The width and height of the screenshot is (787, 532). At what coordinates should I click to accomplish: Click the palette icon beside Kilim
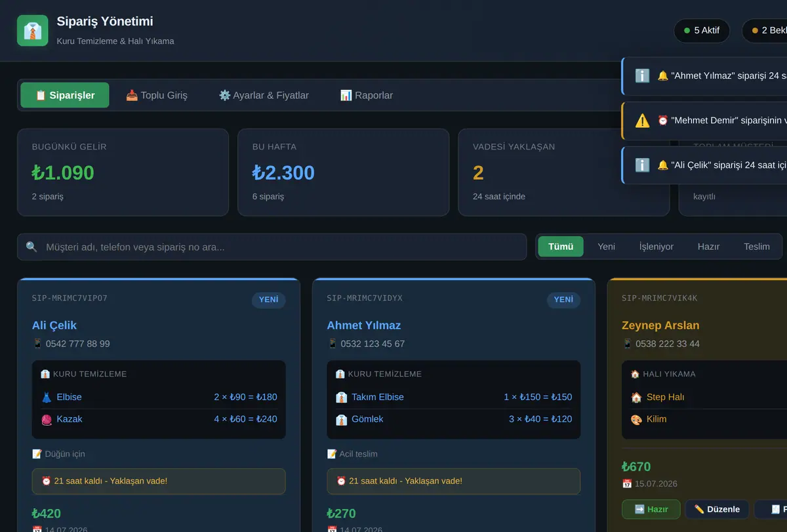pos(636,419)
